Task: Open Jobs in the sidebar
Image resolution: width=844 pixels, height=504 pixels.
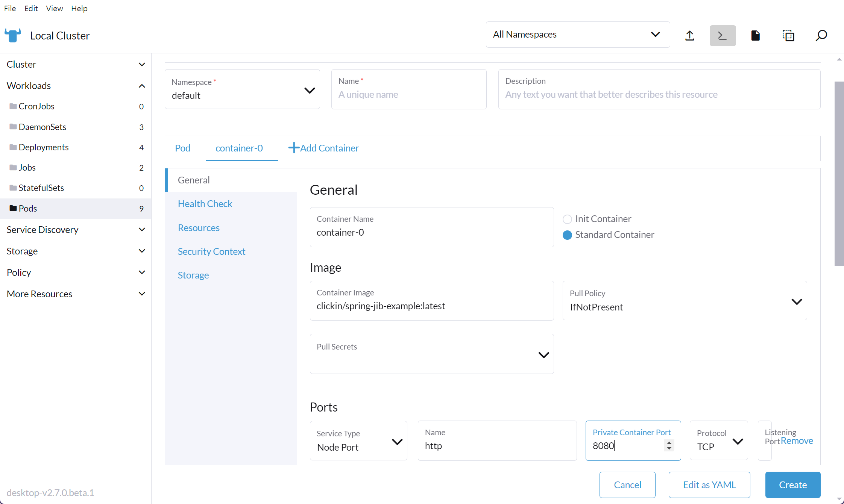Action: pyautogui.click(x=76, y=168)
